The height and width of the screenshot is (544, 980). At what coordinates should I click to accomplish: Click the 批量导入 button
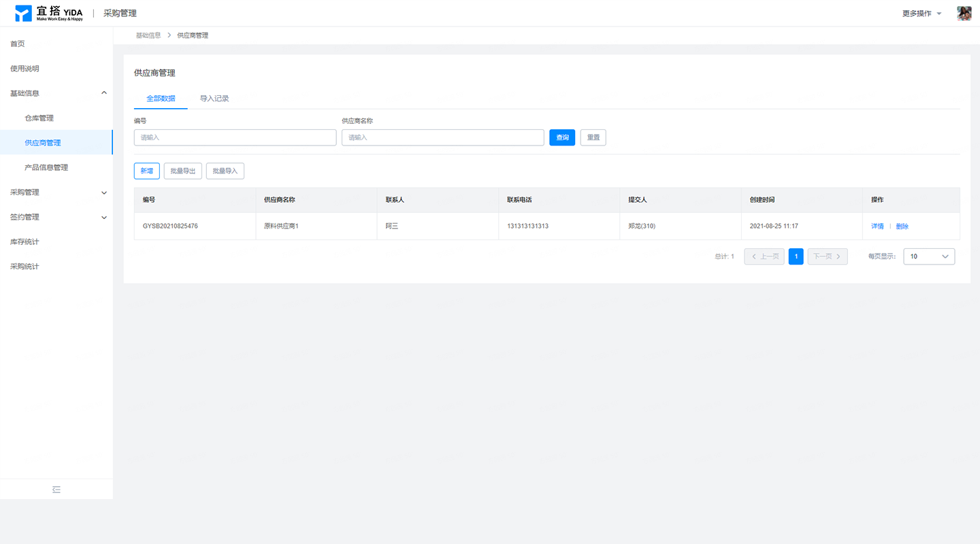point(225,171)
